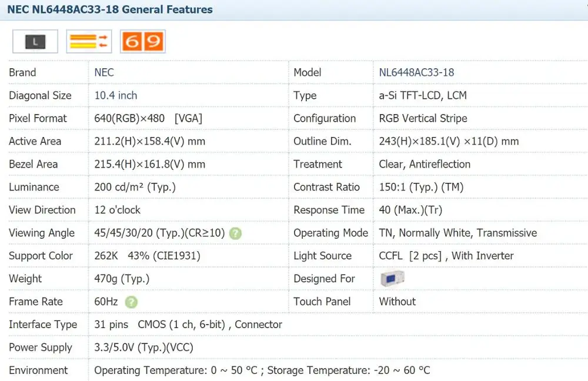Select the '150:1 (Typ.) (TM)' contrast value
Screen dimensions: 588x381
[x=421, y=187]
